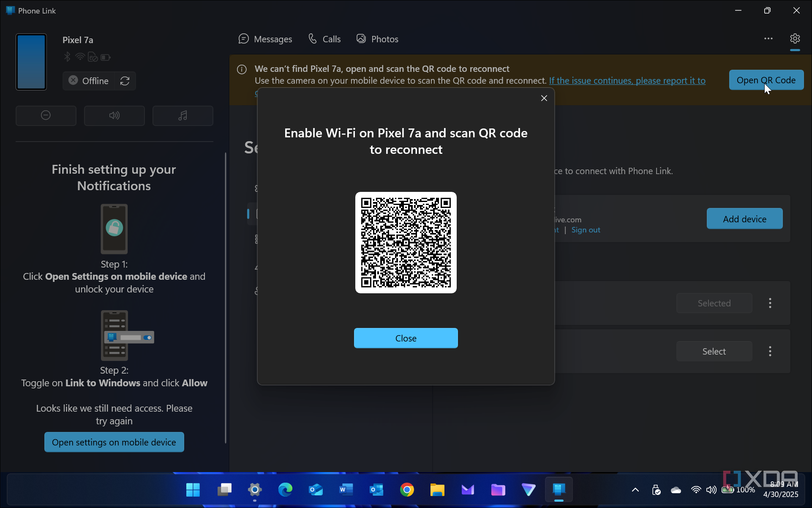812x508 pixels.
Task: Open Google Chrome from taskbar
Action: click(407, 490)
